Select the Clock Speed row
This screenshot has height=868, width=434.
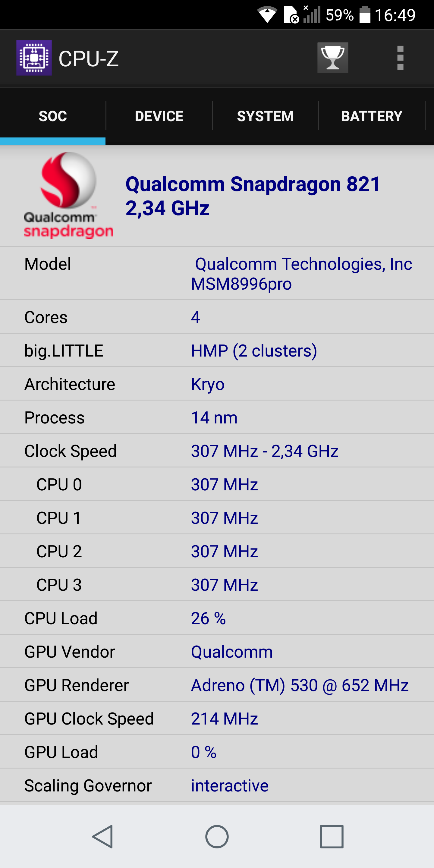(217, 451)
